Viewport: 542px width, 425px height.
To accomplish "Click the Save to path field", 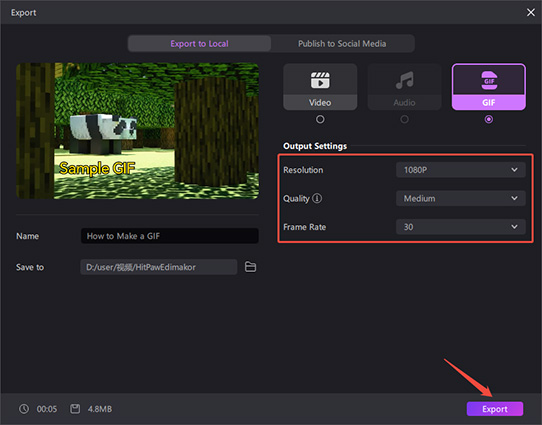I will click(x=159, y=267).
